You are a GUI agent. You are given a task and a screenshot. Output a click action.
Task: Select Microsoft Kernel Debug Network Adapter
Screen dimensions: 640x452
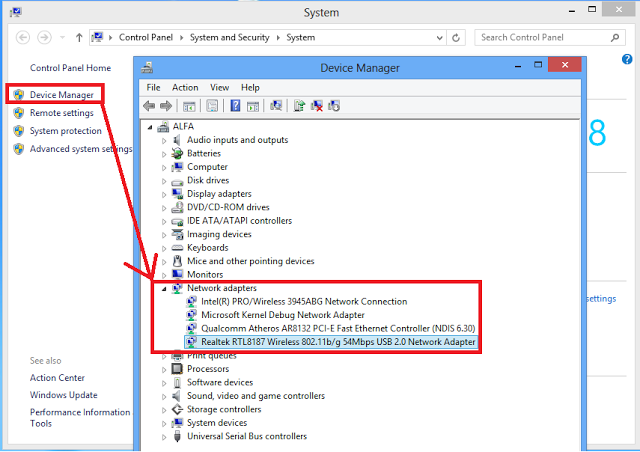point(283,315)
